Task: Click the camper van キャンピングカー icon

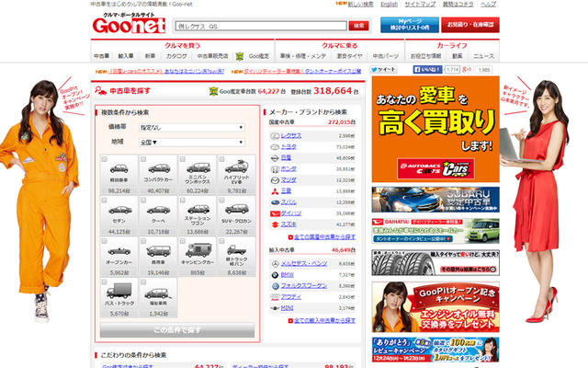Action: point(198,249)
